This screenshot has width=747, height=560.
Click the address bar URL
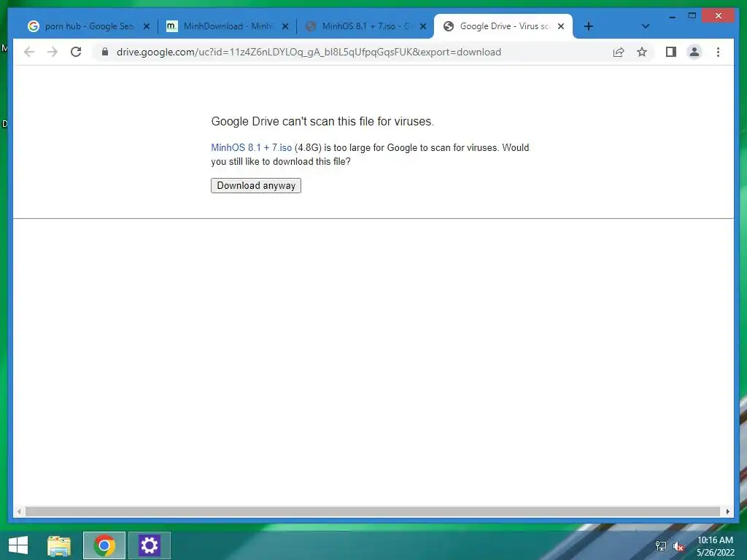pyautogui.click(x=309, y=52)
